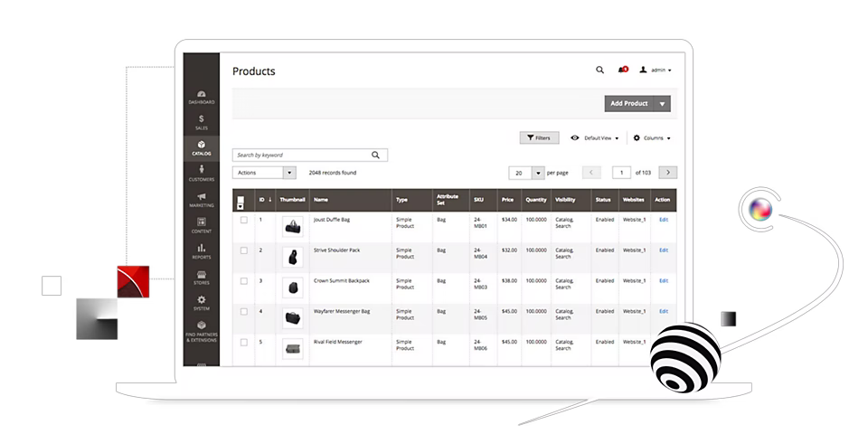Expand the Actions dropdown
The height and width of the screenshot is (434, 868).
264,172
